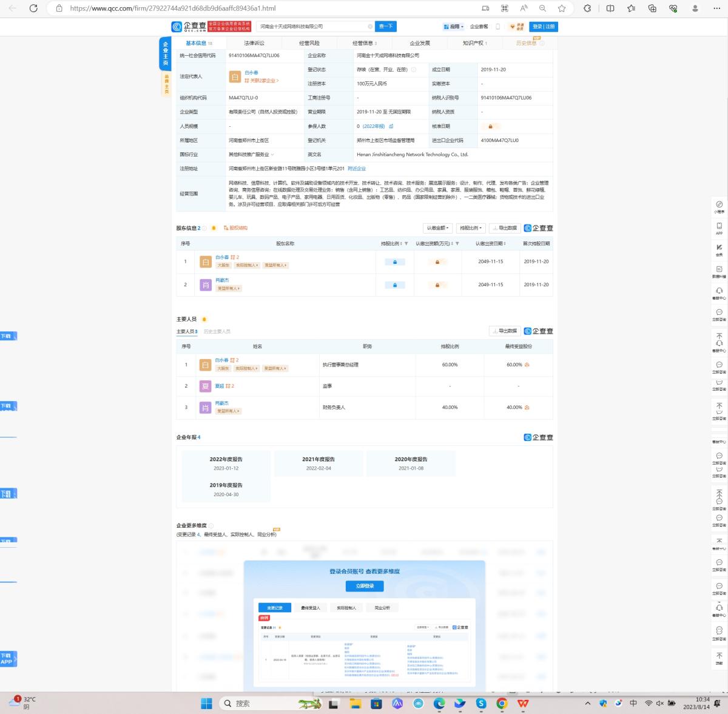Open Microsoft Edge from the taskbar
The image size is (728, 714).
pyautogui.click(x=439, y=703)
